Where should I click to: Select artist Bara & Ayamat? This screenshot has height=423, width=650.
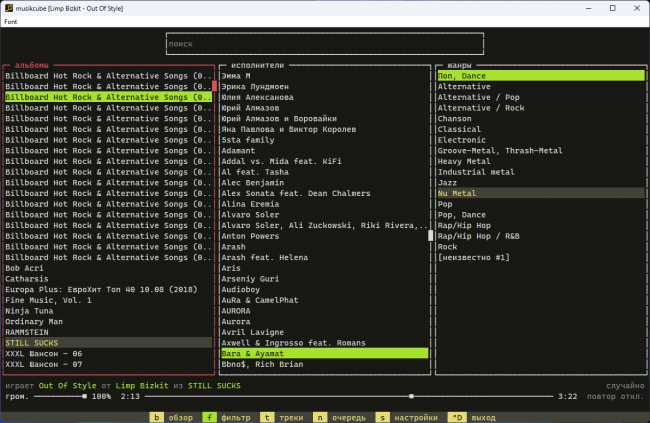pyautogui.click(x=325, y=354)
